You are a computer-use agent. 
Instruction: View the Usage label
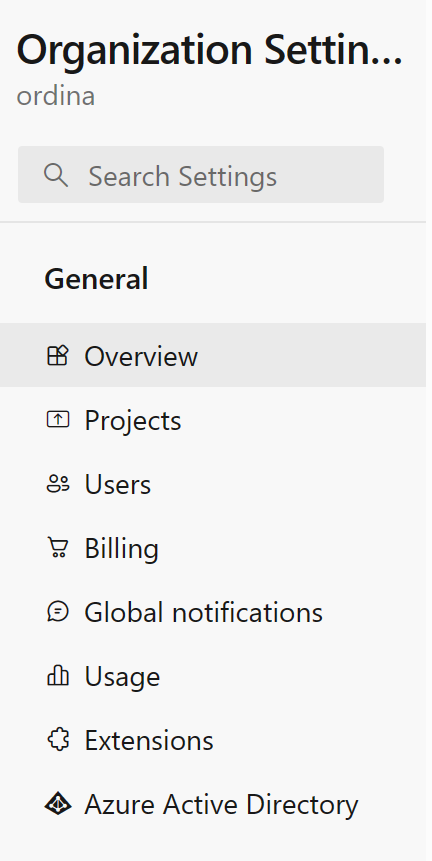click(x=122, y=677)
